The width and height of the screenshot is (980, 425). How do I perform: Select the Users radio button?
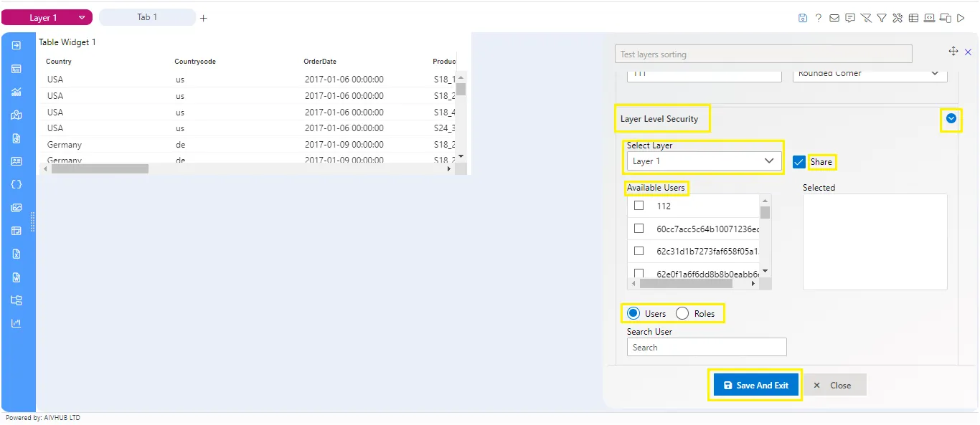pyautogui.click(x=633, y=313)
